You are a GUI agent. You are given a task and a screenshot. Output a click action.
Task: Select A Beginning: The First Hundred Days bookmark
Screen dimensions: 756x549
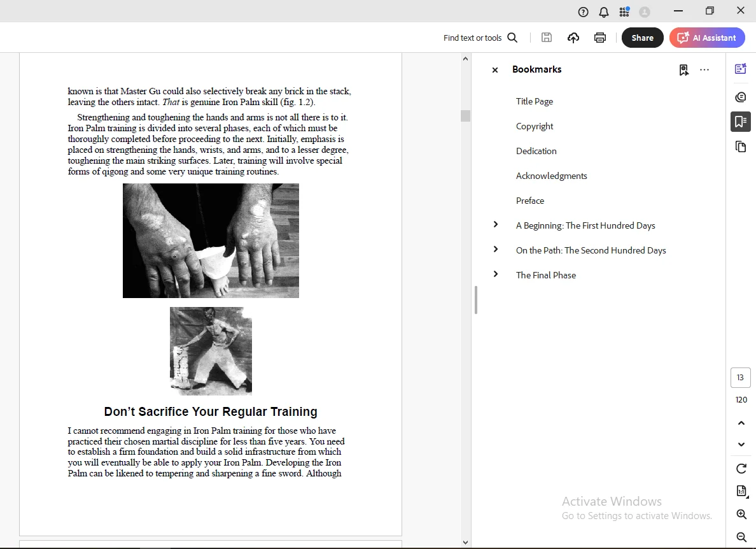pos(585,225)
